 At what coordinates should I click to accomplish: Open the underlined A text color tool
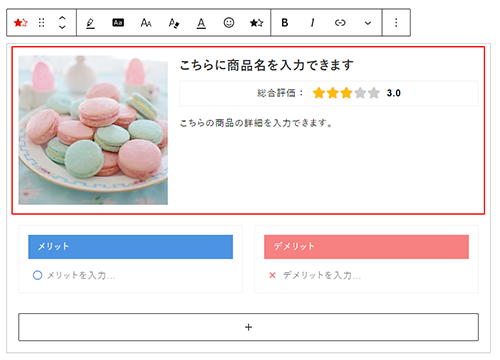tap(201, 23)
